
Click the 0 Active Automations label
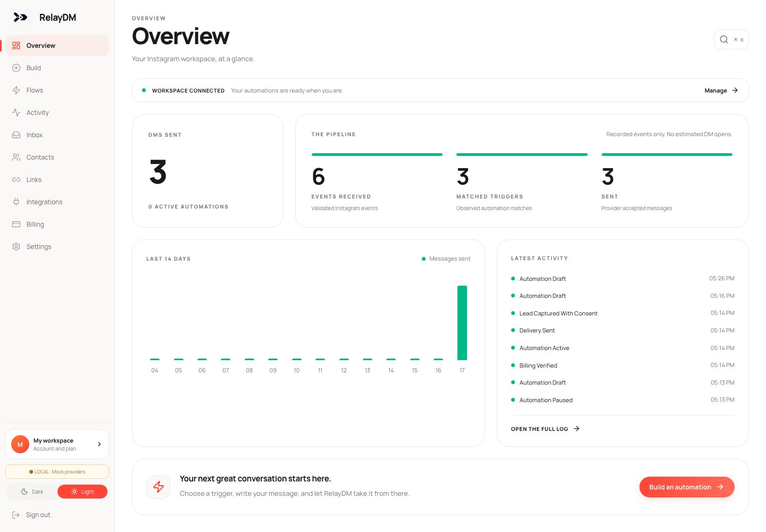(x=188, y=207)
